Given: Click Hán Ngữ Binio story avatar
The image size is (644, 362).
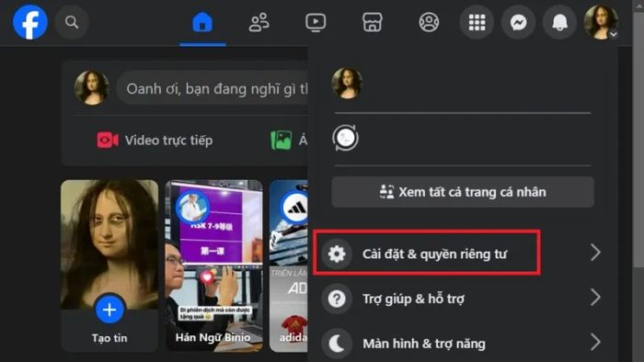Looking at the screenshot, I should pyautogui.click(x=192, y=208).
